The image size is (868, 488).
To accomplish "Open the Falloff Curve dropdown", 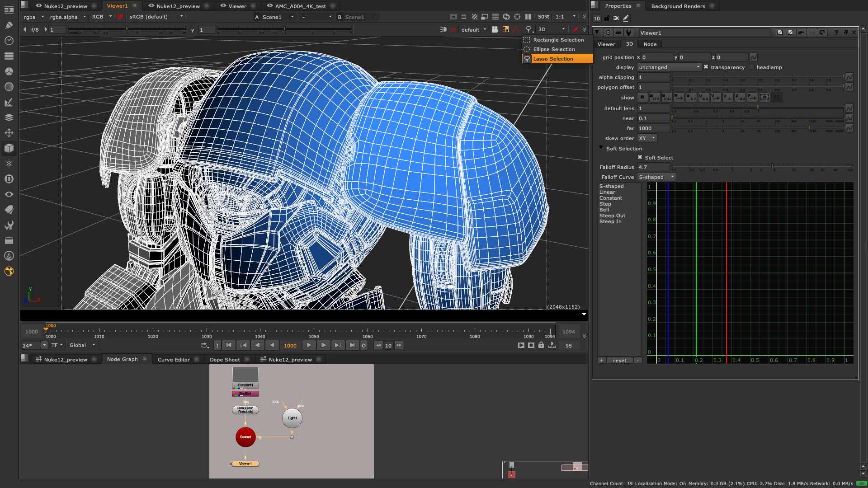I will [x=656, y=177].
